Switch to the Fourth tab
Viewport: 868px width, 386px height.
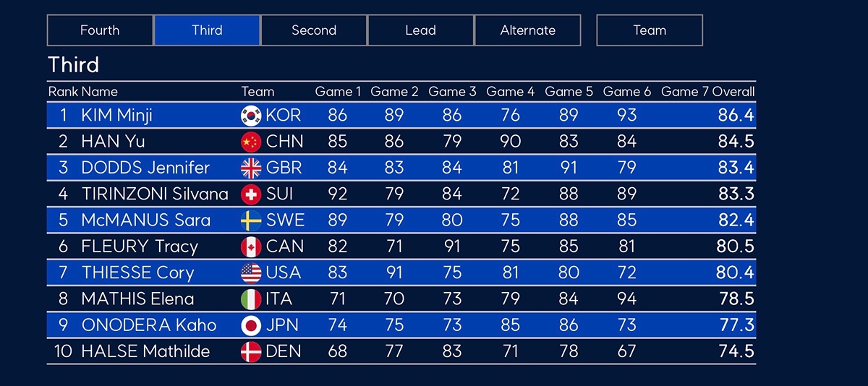pos(100,30)
